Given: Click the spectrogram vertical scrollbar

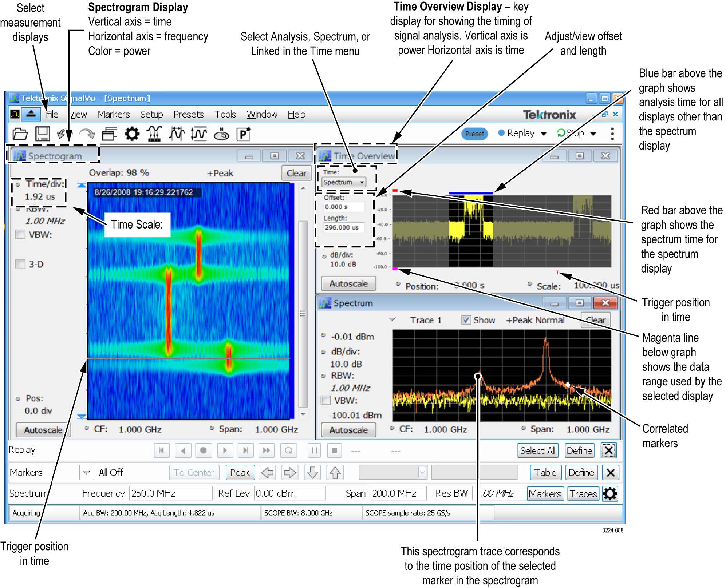Looking at the screenshot, I should click(302, 313).
